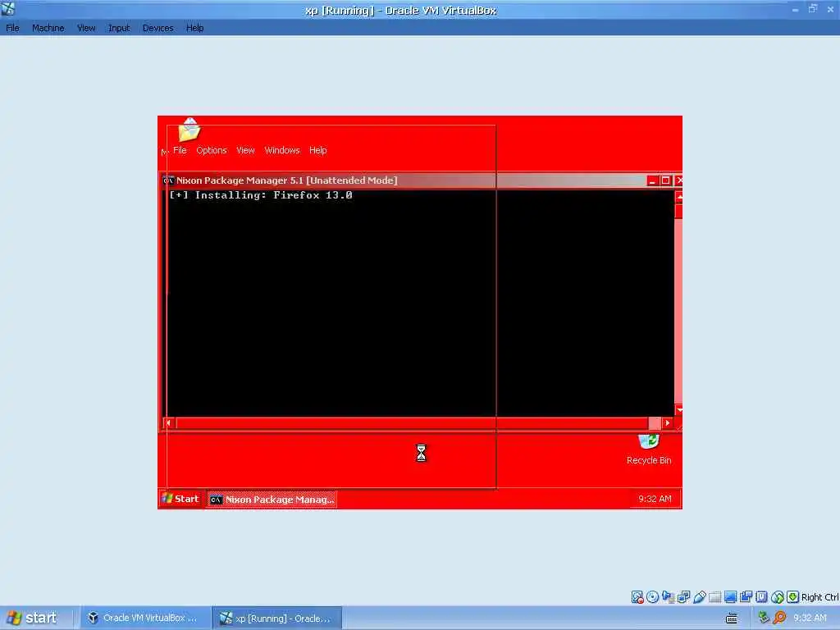Click console horizontal scrollbar left arrow
This screenshot has width=840, height=630.
pos(168,422)
